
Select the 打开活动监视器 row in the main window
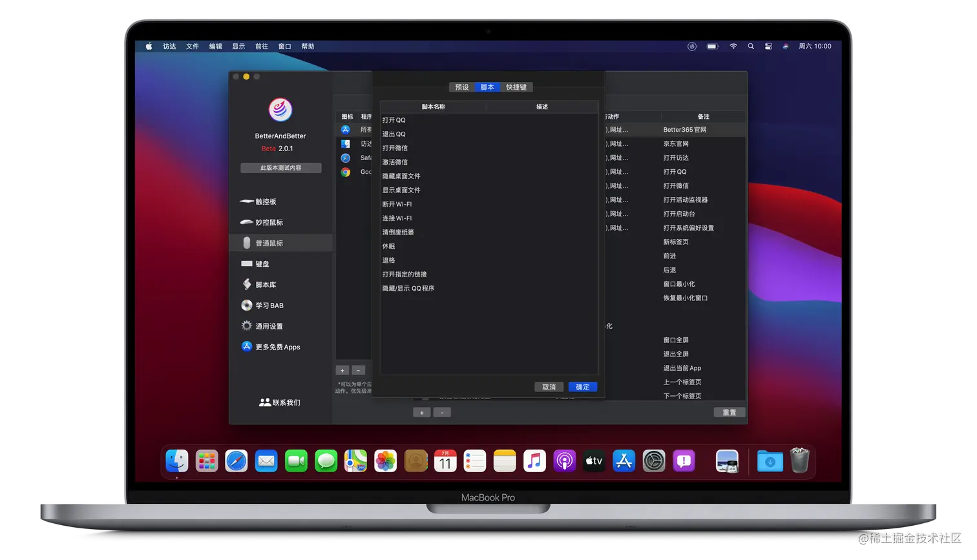tap(675, 200)
